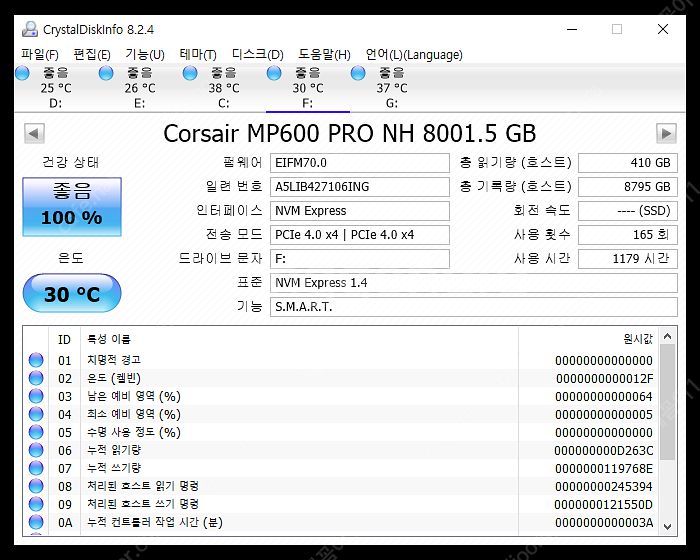Open the 테마(T) menu
This screenshot has height=560, width=700.
198,54
